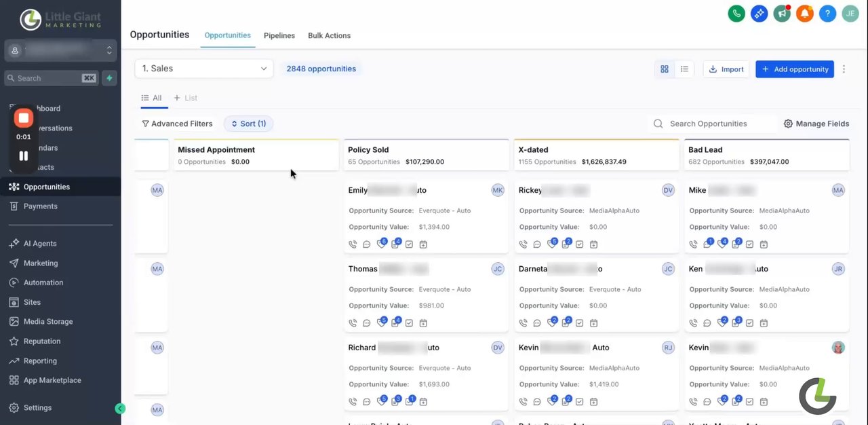Click the green lightning quick-action icon
The width and height of the screenshot is (868, 425).
click(x=109, y=78)
